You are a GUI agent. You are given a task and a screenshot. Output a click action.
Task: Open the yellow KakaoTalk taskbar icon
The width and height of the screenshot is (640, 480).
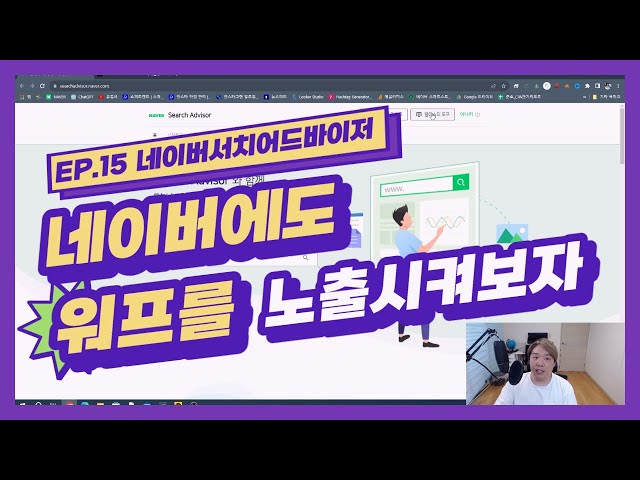[x=178, y=404]
